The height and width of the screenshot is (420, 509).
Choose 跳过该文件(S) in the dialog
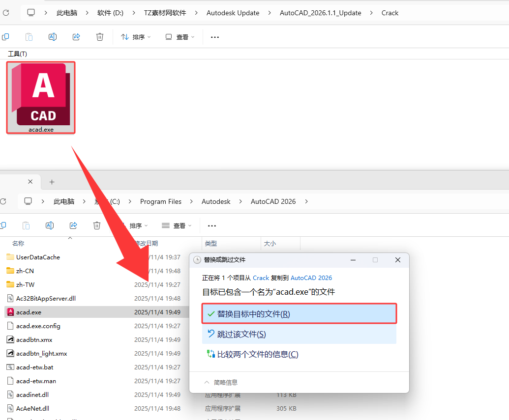[299, 334]
